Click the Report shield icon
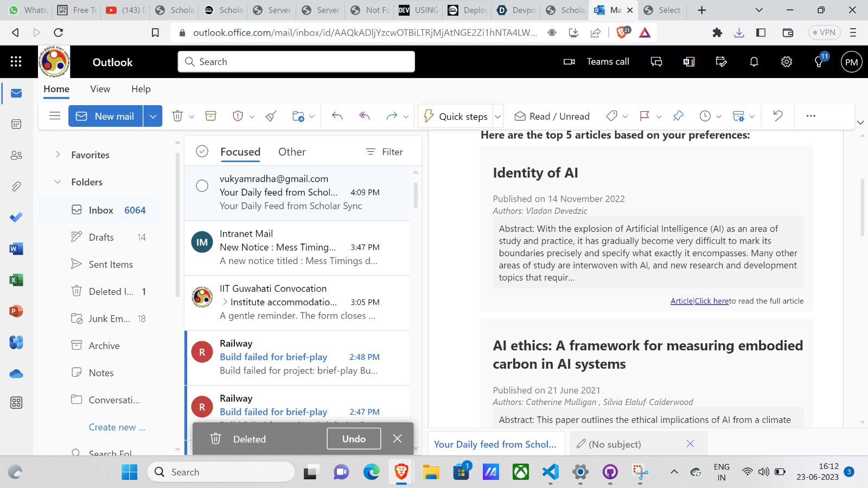 pyautogui.click(x=238, y=116)
